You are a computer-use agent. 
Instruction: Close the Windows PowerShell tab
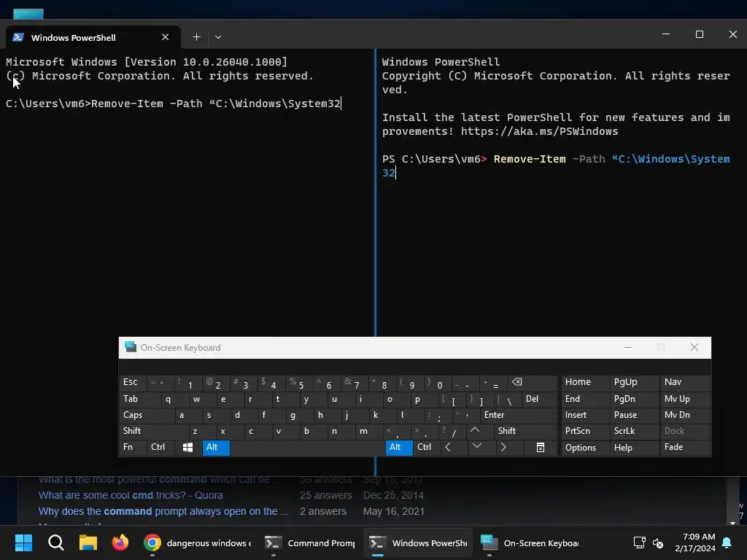pyautogui.click(x=166, y=37)
